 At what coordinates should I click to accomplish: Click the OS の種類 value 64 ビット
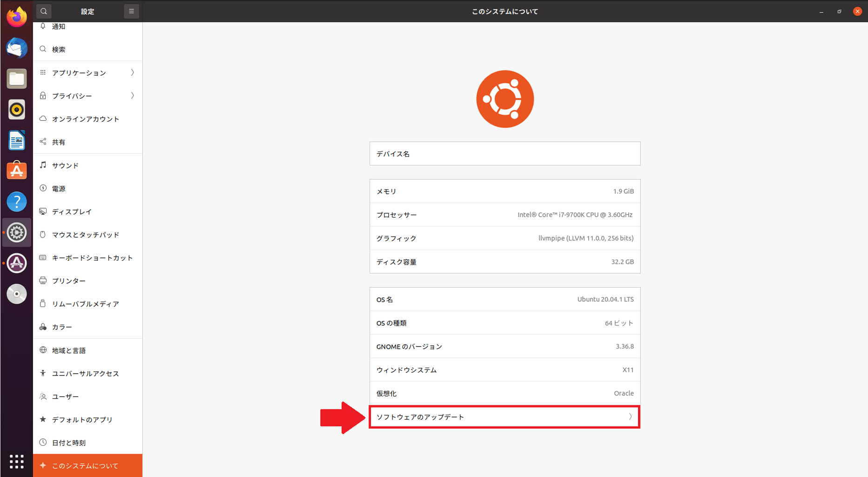pyautogui.click(x=619, y=323)
